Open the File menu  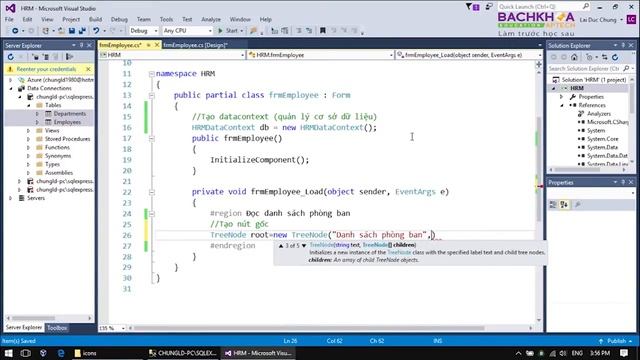(9, 19)
